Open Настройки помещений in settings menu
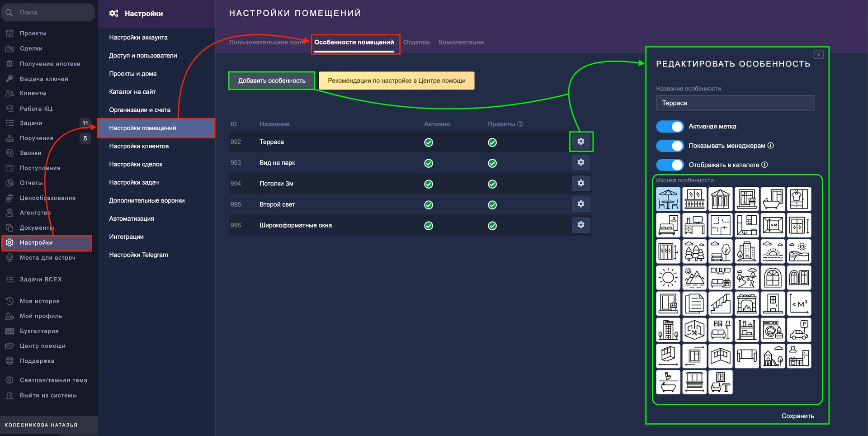This screenshot has width=868, height=436. pos(156,128)
